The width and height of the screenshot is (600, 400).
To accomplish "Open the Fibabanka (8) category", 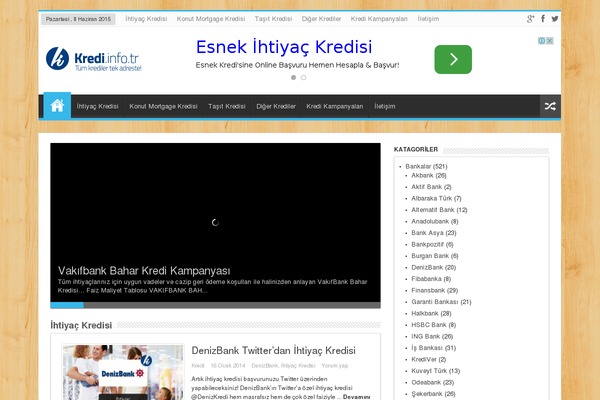I will [431, 279].
